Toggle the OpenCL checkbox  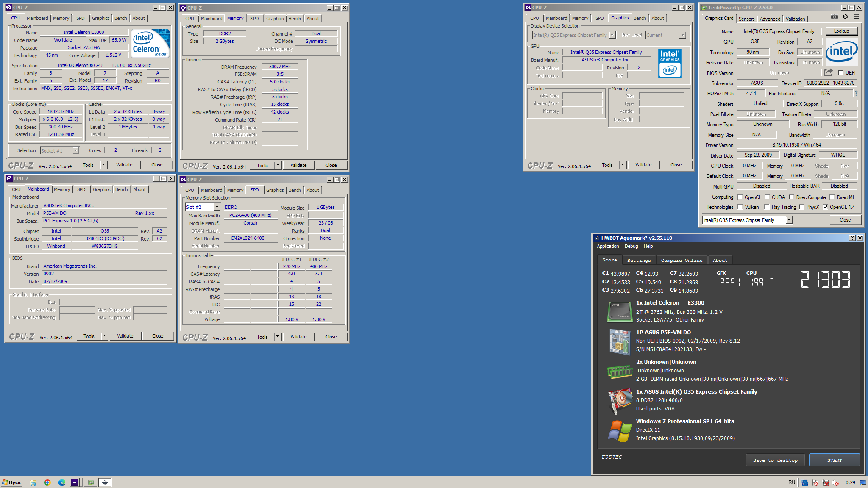[x=740, y=197]
